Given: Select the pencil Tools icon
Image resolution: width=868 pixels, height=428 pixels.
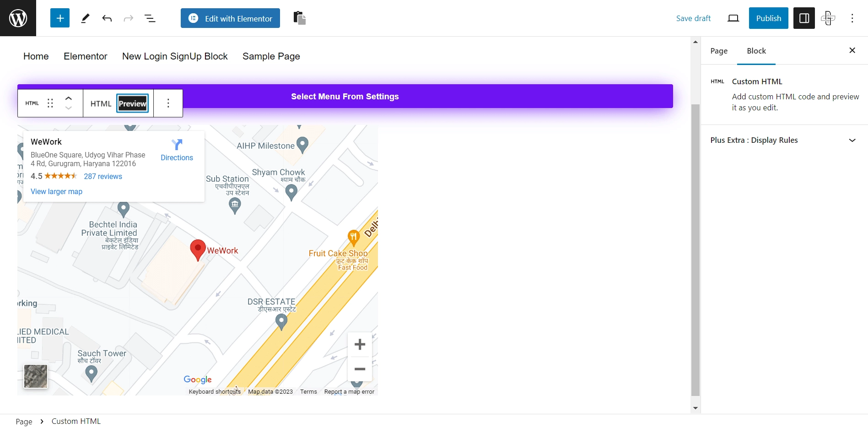Looking at the screenshot, I should coord(85,18).
